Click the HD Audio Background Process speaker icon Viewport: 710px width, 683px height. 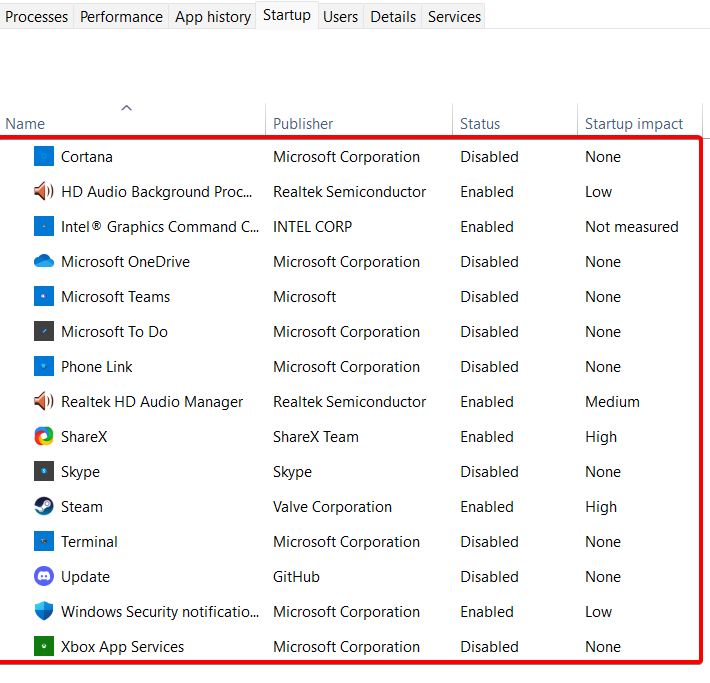click(44, 192)
